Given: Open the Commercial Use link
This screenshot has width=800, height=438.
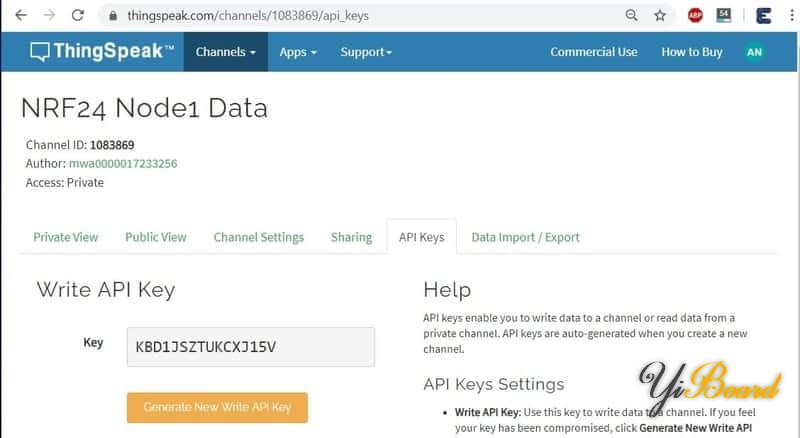Looking at the screenshot, I should pos(593,52).
